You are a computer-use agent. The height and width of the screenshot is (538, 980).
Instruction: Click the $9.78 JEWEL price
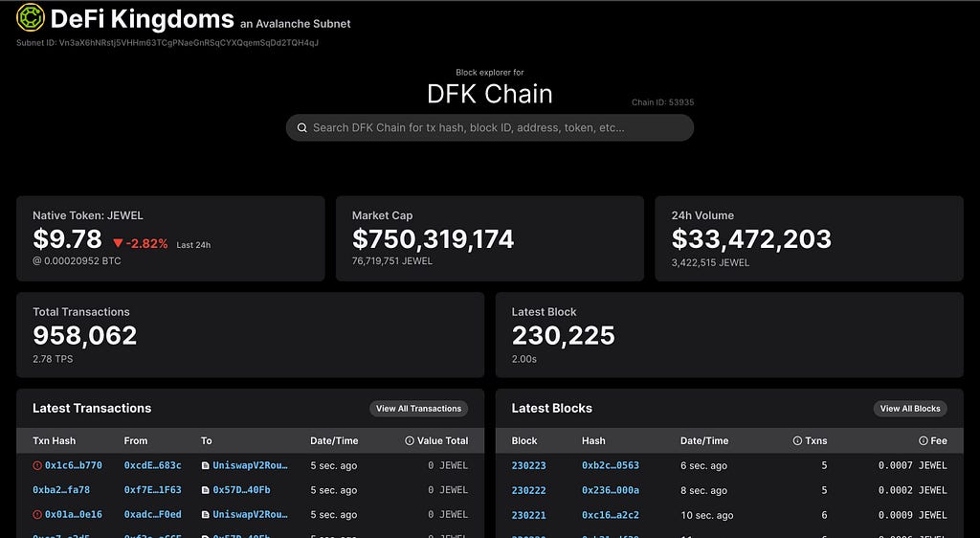click(67, 239)
